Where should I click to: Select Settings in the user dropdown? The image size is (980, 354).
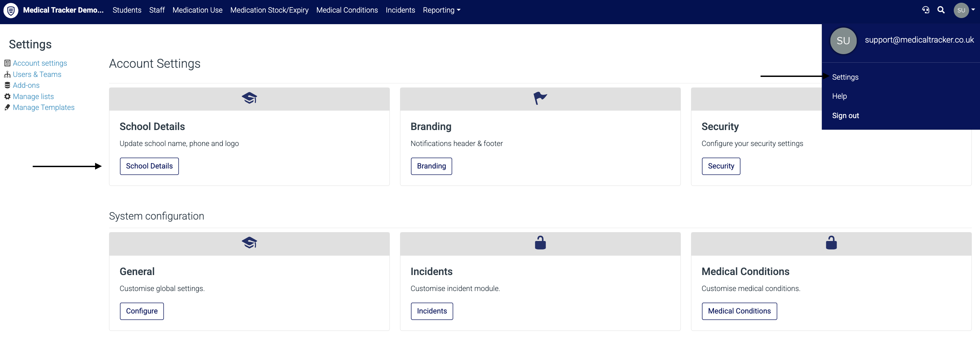[x=845, y=77]
